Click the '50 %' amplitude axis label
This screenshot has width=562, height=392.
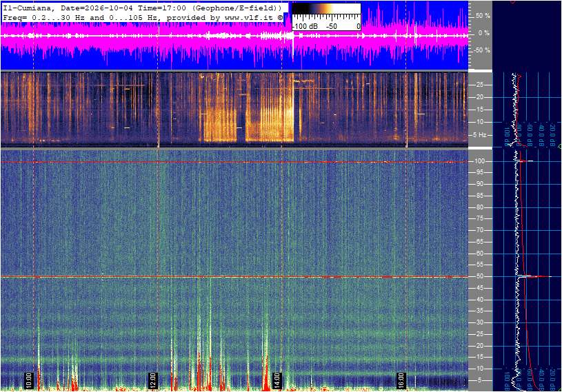tap(483, 16)
